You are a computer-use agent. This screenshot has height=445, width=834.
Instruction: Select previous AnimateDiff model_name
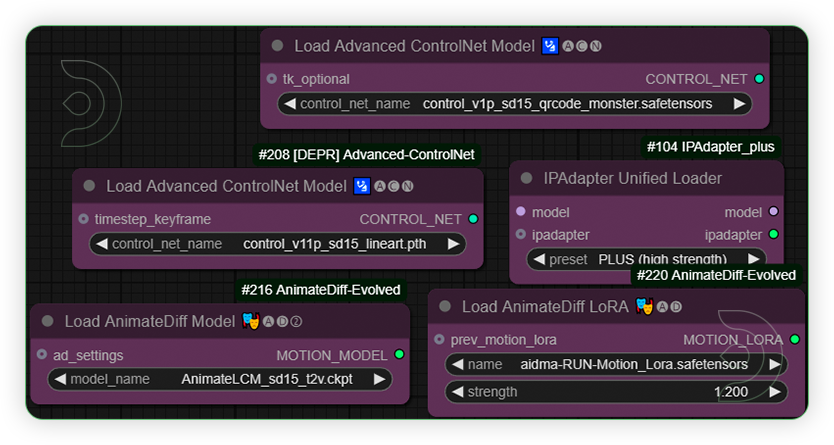(60, 379)
